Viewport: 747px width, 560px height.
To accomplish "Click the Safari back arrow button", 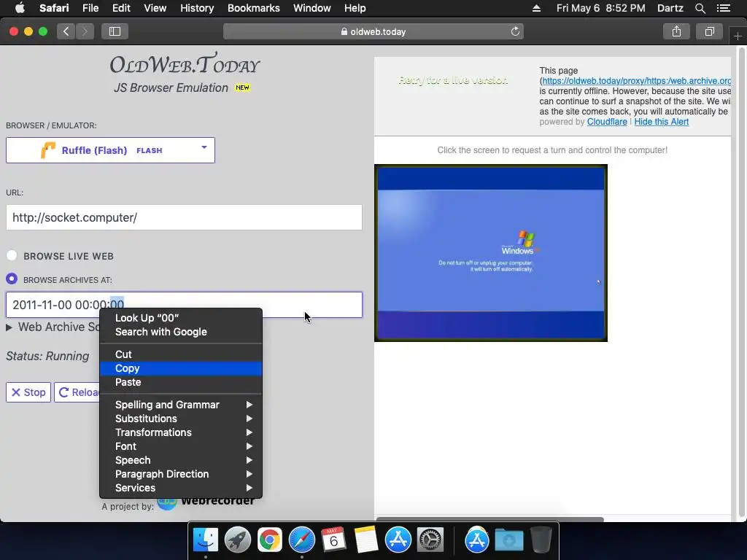I will point(66,31).
